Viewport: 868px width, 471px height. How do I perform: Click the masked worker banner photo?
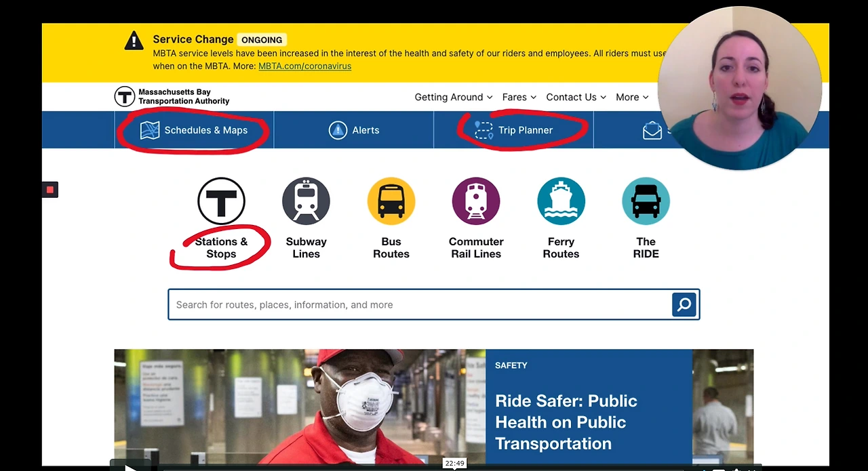point(300,407)
